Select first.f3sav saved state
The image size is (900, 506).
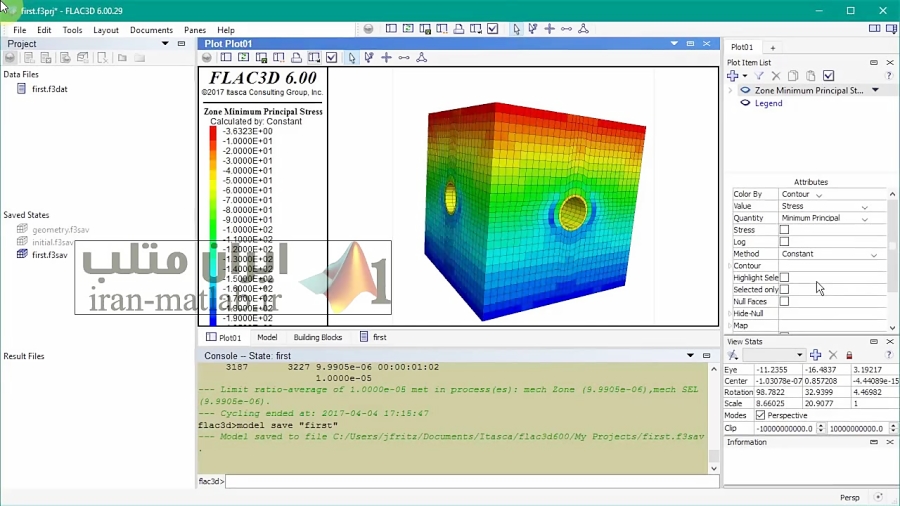point(49,255)
